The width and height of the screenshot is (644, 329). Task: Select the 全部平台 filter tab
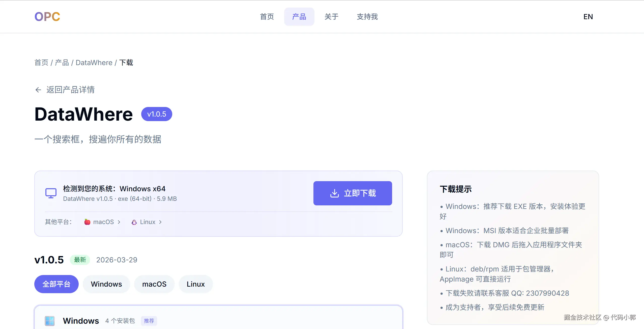(56, 284)
